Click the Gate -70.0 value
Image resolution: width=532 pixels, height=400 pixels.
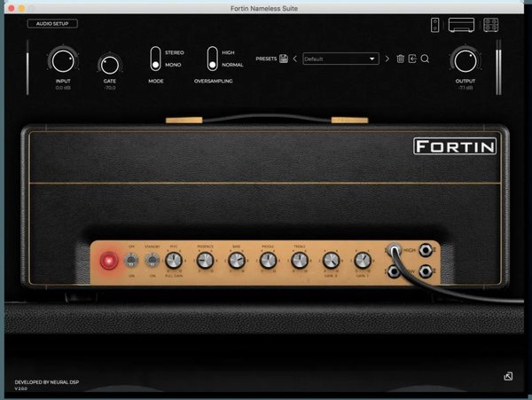click(110, 88)
